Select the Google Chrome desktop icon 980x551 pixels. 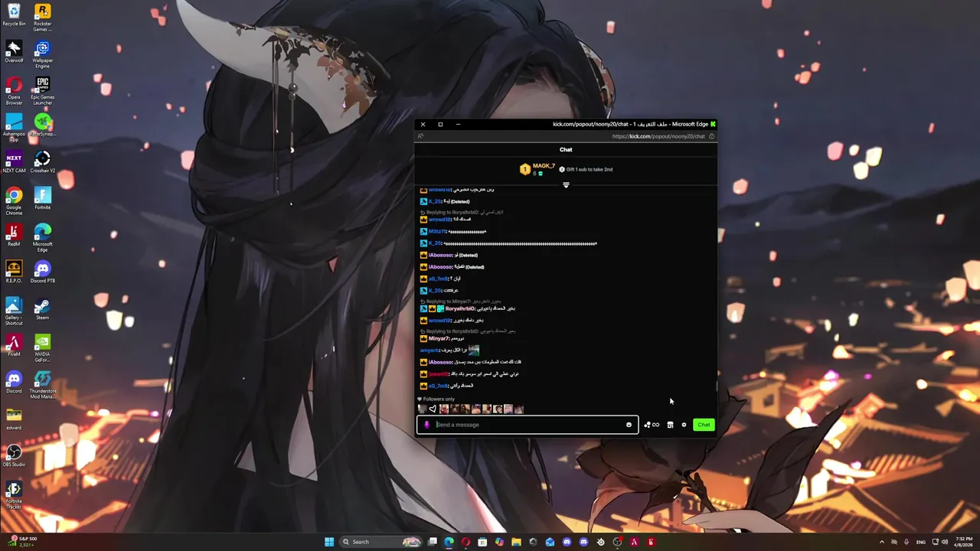14,201
